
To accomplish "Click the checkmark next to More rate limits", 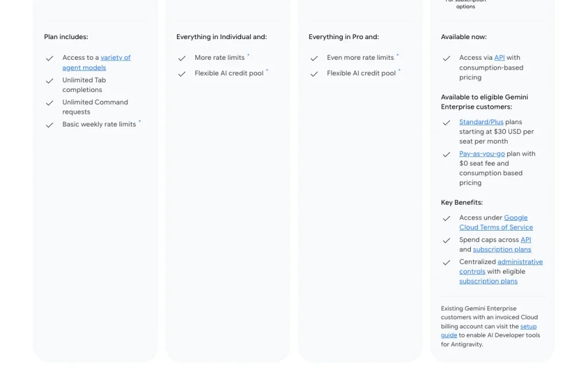I will (182, 58).
